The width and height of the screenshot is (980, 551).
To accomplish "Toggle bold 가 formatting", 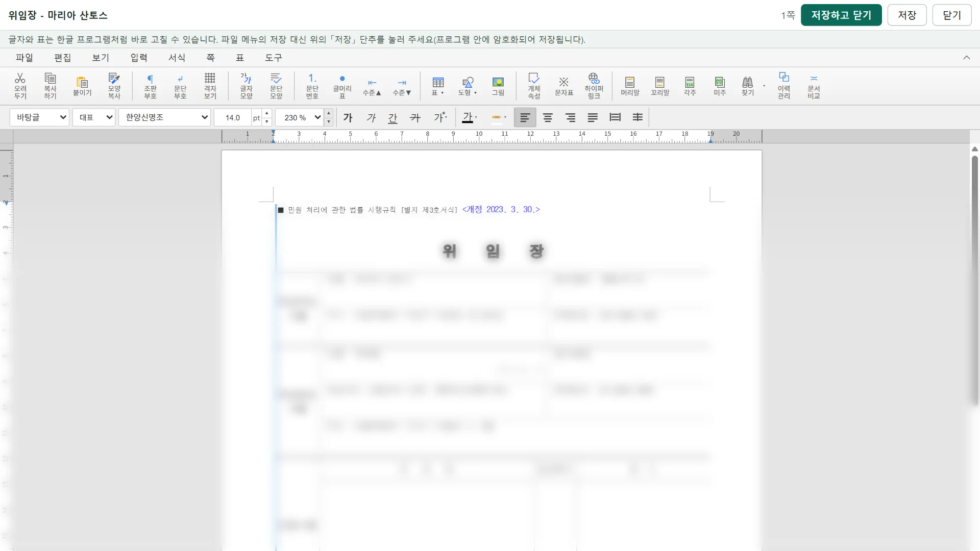I will [x=348, y=117].
